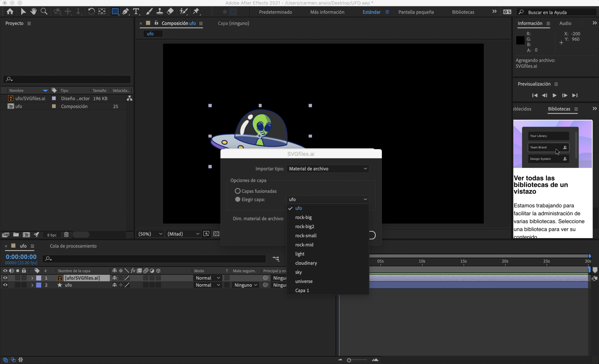
Task: Click the timeline zoom slider handle
Action: (349, 360)
